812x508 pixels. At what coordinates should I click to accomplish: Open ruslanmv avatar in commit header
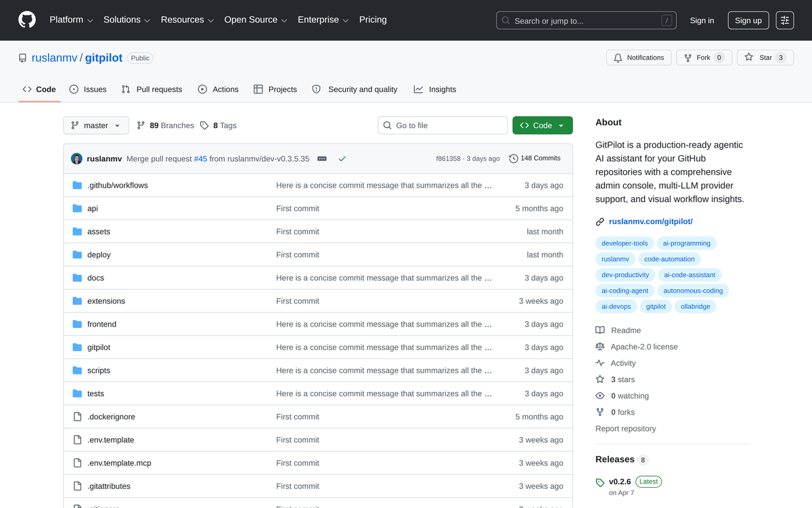[x=76, y=158]
